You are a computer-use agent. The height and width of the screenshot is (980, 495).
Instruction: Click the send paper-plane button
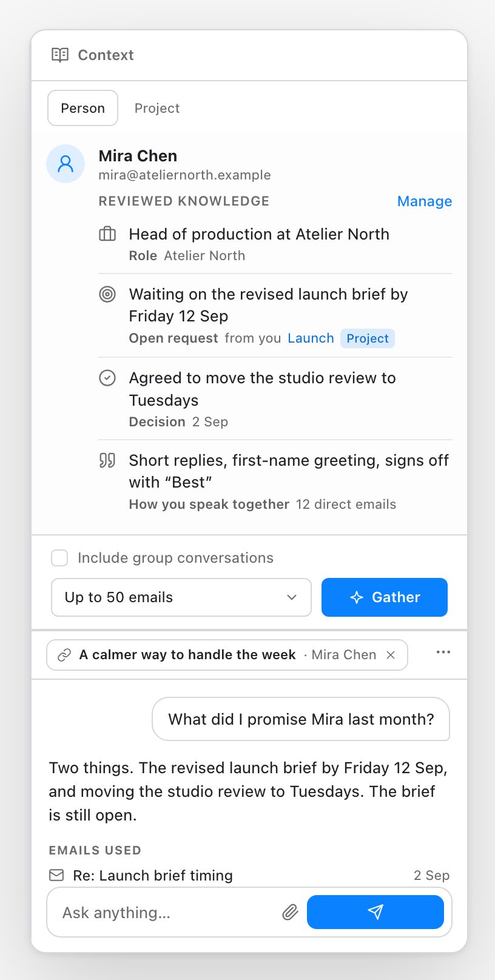pyautogui.click(x=375, y=912)
